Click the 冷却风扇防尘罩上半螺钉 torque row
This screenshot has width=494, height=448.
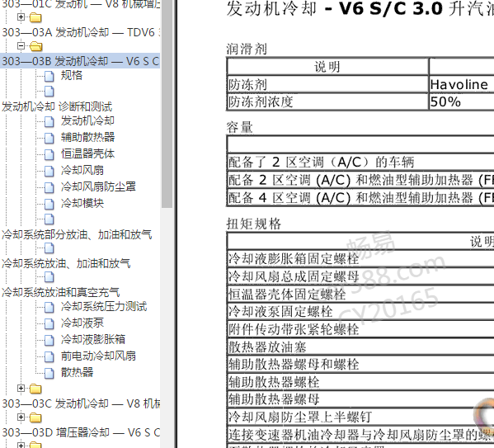click(360, 417)
